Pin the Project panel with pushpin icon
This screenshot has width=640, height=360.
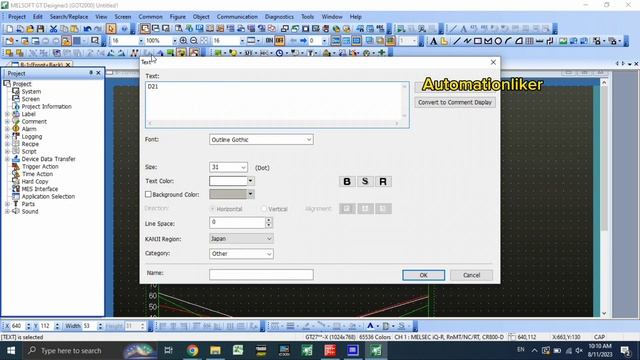91,73
